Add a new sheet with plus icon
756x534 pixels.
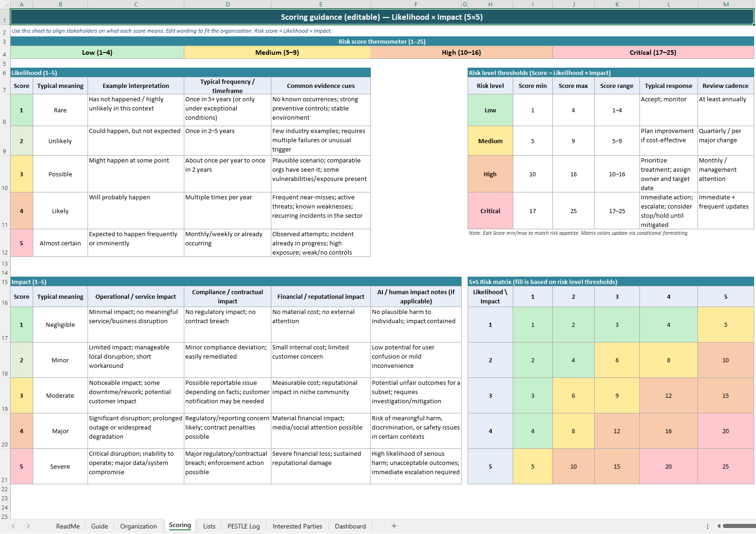[x=394, y=526]
